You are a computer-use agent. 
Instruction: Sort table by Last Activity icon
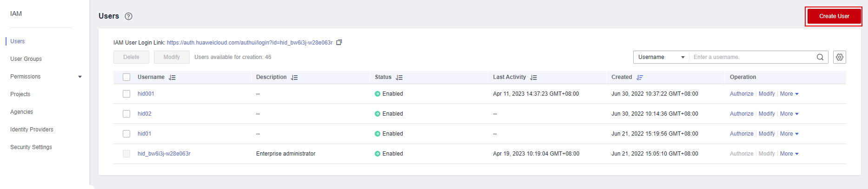tap(533, 78)
